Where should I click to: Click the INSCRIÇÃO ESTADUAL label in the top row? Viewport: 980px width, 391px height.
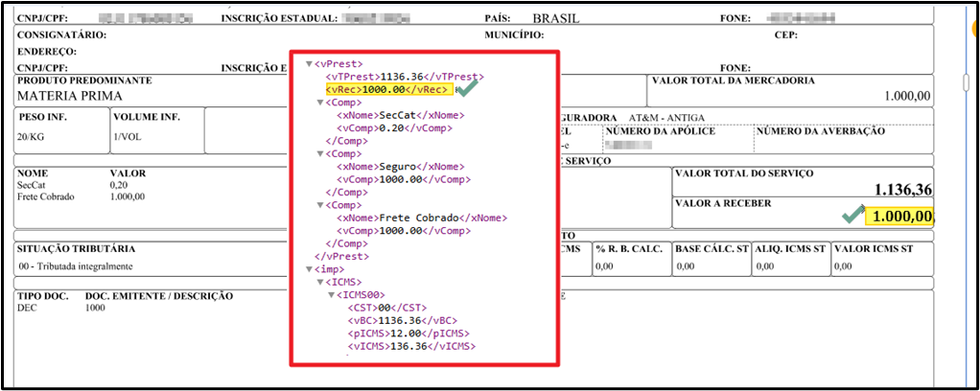click(280, 19)
